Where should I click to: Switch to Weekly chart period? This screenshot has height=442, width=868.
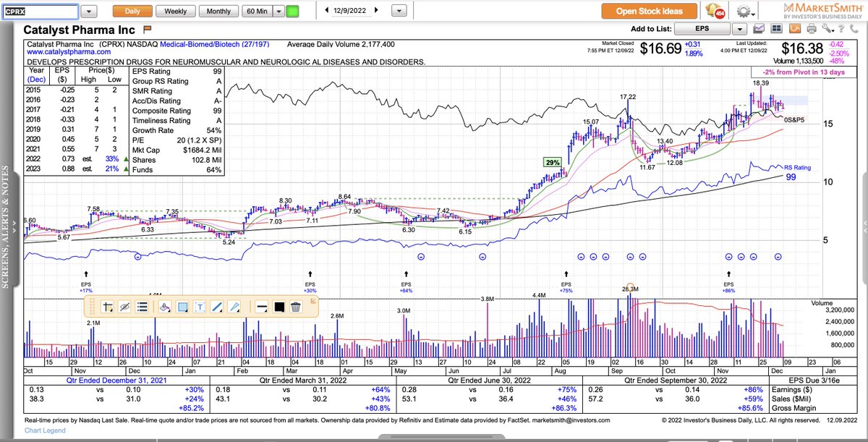coord(175,12)
